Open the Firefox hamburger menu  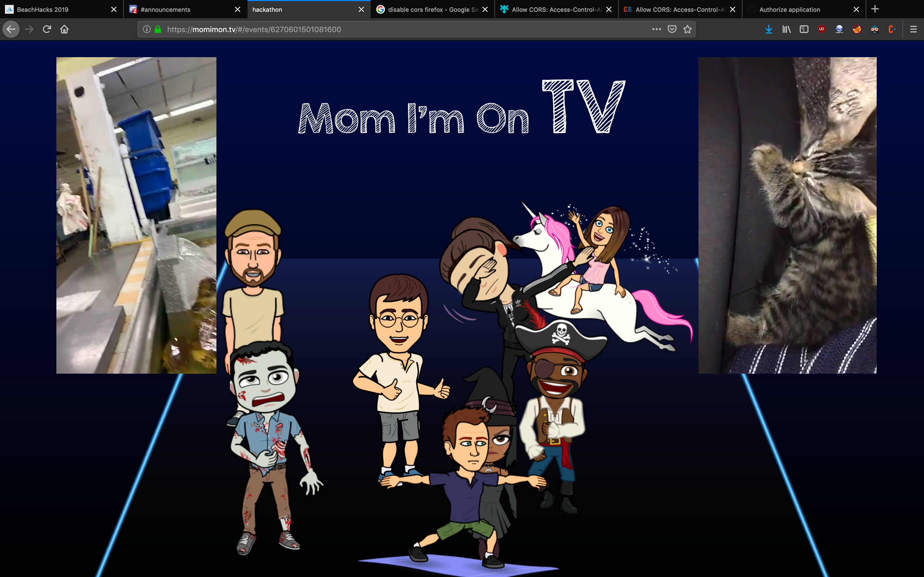click(913, 29)
